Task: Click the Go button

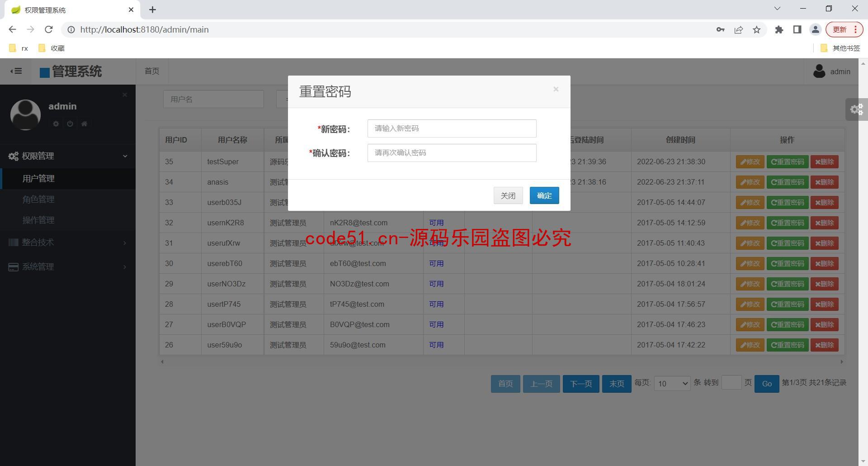Action: [767, 384]
